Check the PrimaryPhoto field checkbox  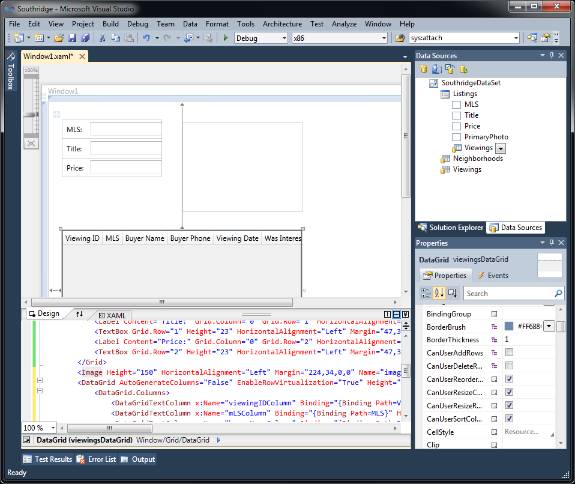point(456,137)
